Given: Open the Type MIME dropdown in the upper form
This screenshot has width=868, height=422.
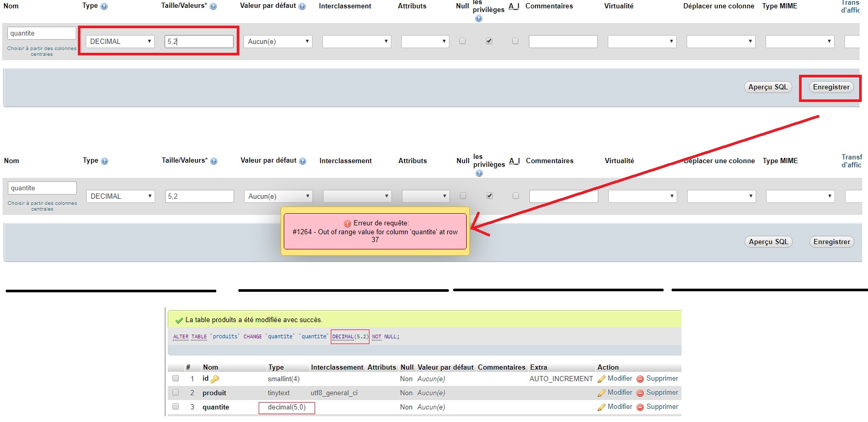Looking at the screenshot, I should (x=800, y=41).
